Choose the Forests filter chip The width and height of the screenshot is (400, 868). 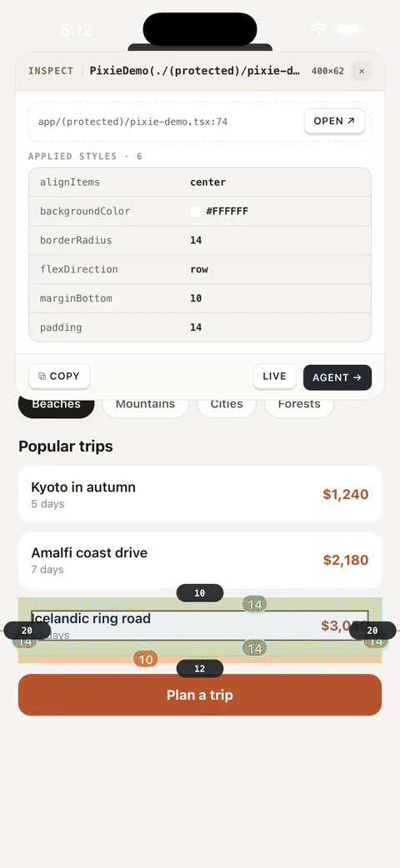[299, 404]
